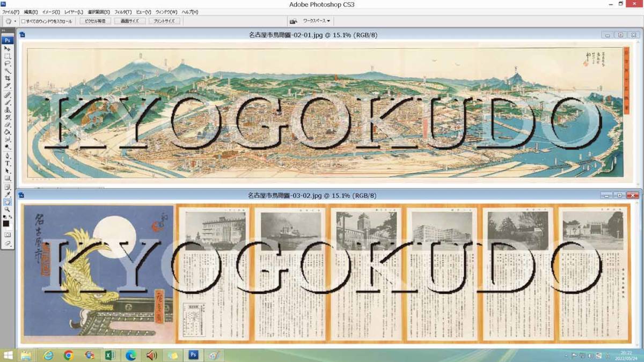Click the background color swatch
The image size is (644, 362).
click(x=10, y=228)
